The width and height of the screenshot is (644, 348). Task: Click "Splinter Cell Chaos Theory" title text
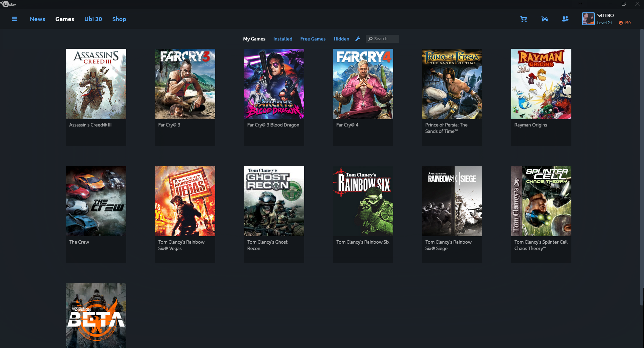(x=541, y=245)
